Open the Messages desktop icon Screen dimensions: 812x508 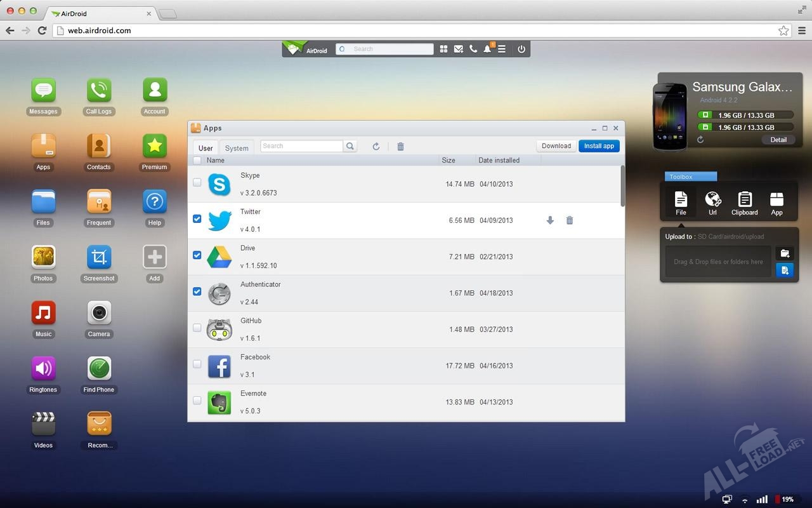point(43,91)
